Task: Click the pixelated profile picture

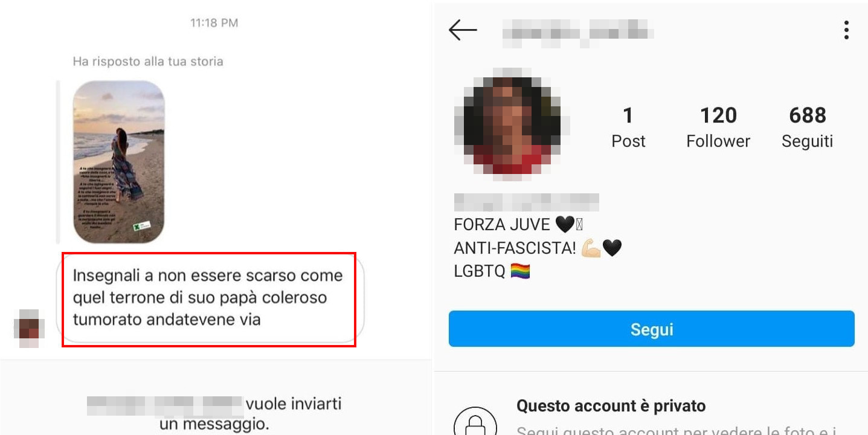Action: [x=512, y=124]
